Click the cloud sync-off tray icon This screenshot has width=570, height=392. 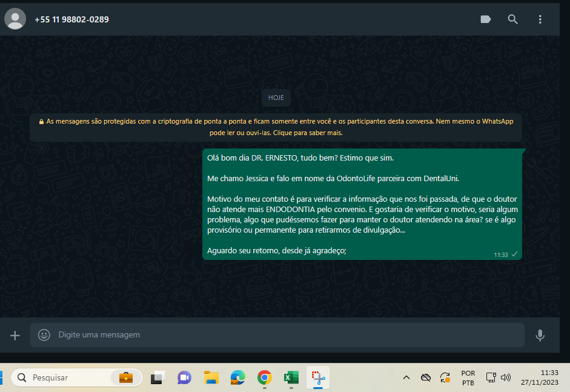[426, 378]
